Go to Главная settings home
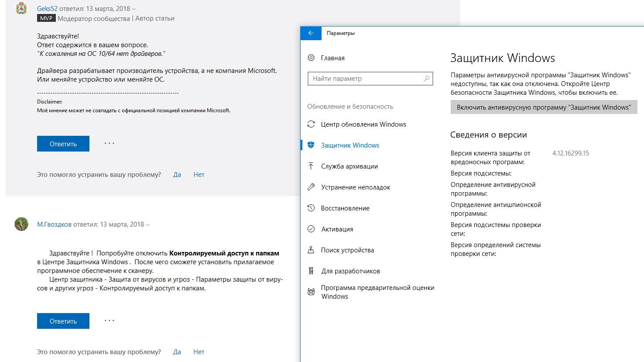The width and height of the screenshot is (644, 362). [332, 58]
